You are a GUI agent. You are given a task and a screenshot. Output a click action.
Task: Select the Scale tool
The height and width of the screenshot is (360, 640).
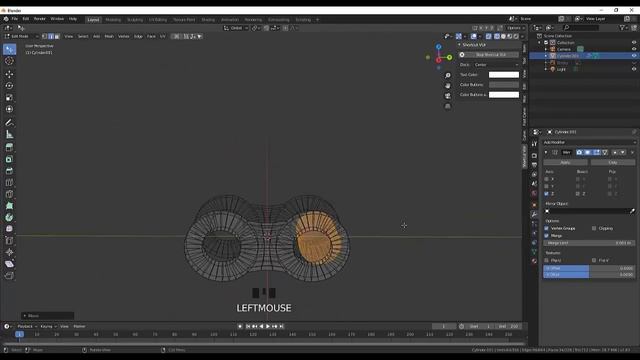(9, 98)
